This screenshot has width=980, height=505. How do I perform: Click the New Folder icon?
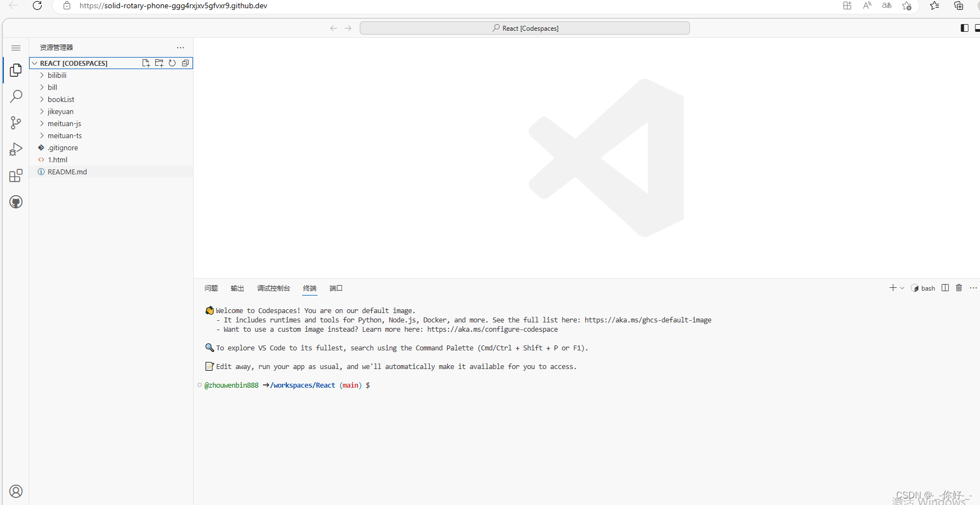pos(159,63)
